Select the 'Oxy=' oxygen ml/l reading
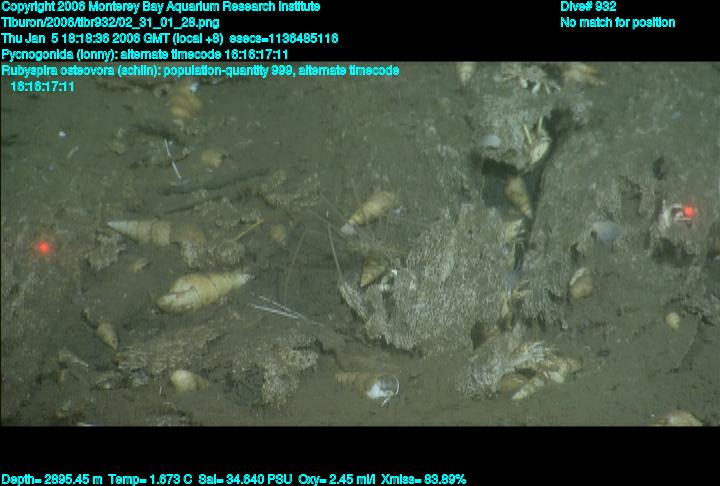 coord(337,480)
